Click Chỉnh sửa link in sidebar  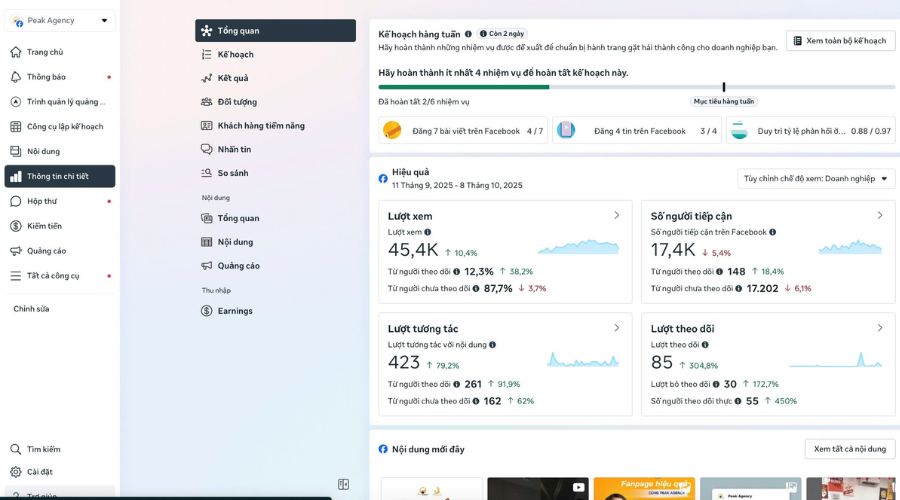tap(31, 309)
